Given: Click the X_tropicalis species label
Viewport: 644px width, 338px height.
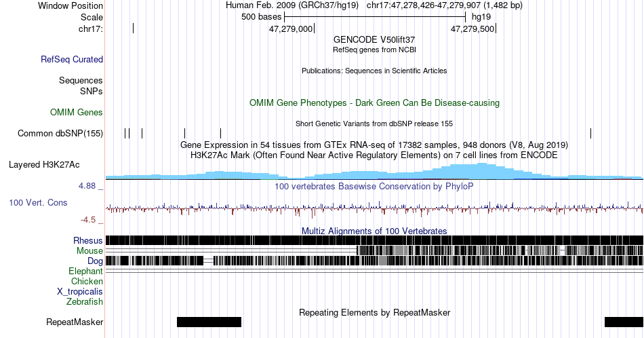Looking at the screenshot, I should point(80,292).
